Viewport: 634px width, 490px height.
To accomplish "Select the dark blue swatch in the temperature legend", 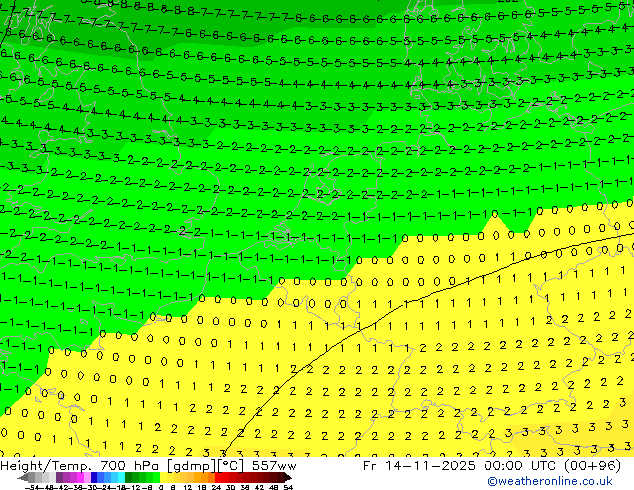I will [94, 477].
